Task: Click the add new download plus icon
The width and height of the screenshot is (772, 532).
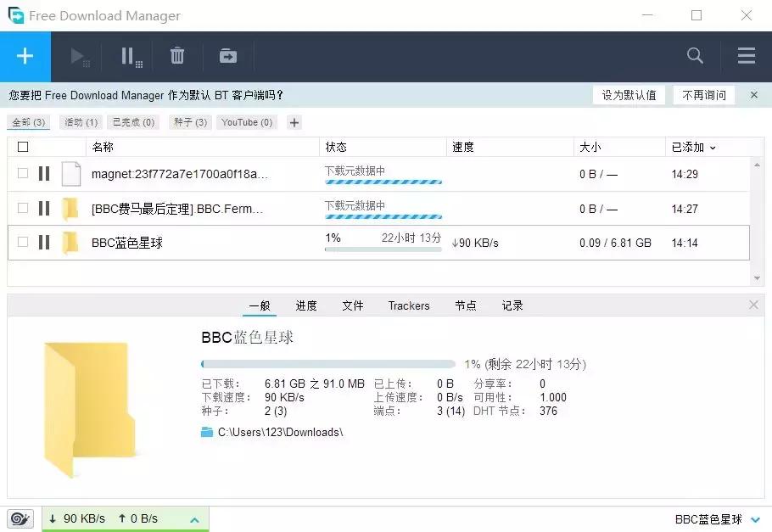Action: [x=25, y=56]
